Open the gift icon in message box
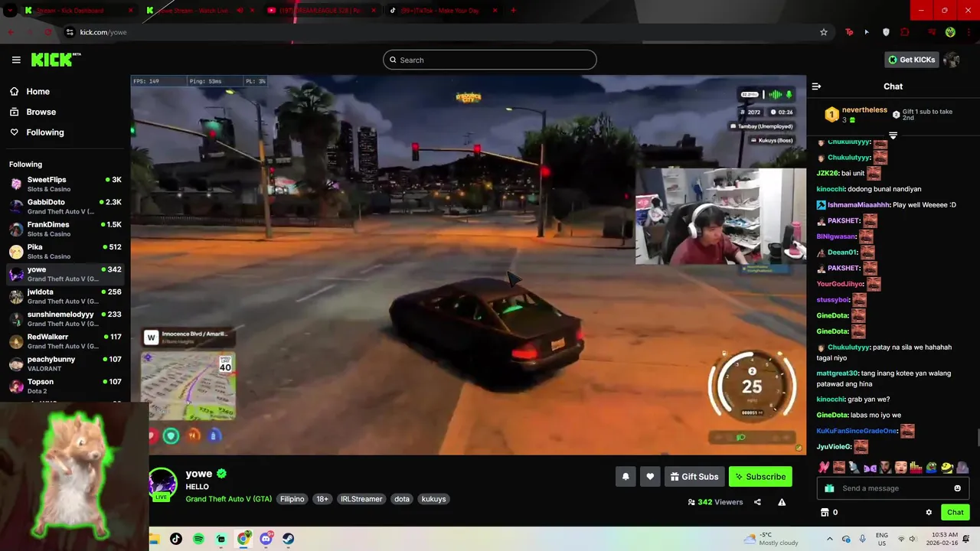The width and height of the screenshot is (980, 551). point(829,488)
